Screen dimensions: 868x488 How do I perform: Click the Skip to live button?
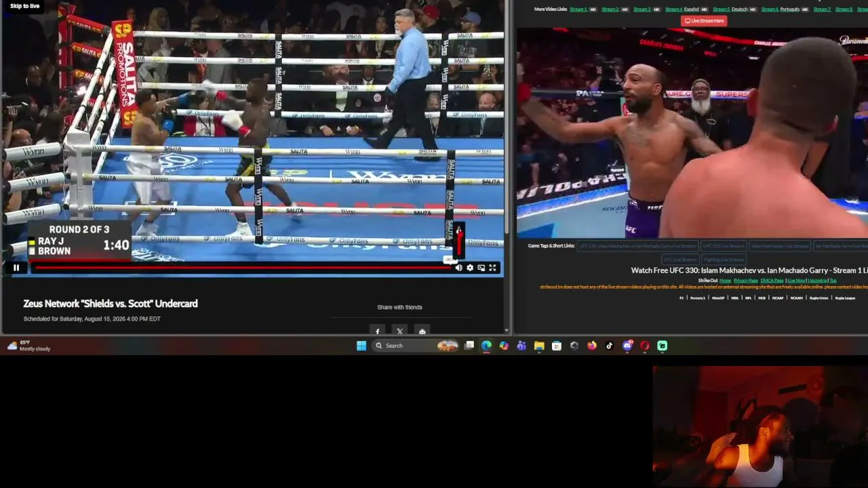pyautogui.click(x=25, y=6)
